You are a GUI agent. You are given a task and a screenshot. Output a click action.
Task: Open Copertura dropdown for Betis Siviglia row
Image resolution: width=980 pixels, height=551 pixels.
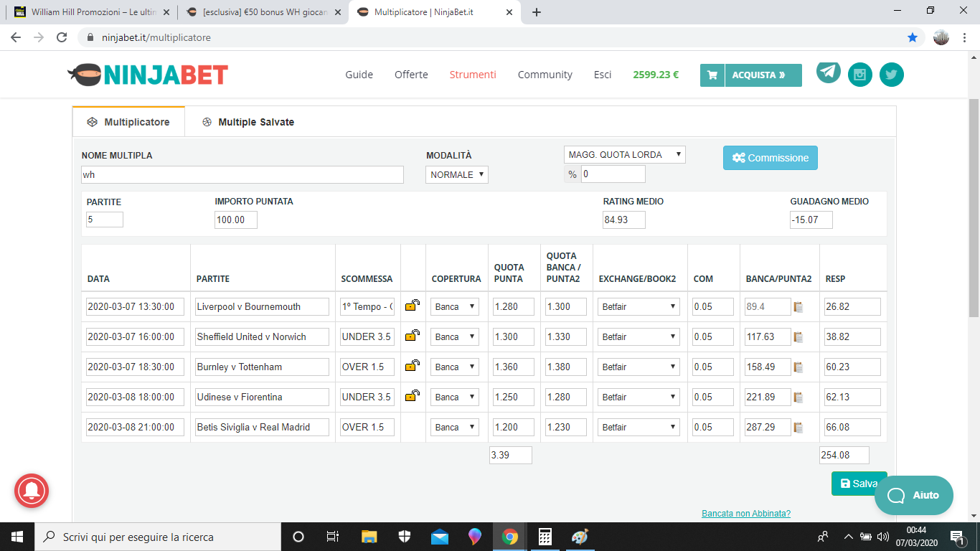(x=455, y=427)
